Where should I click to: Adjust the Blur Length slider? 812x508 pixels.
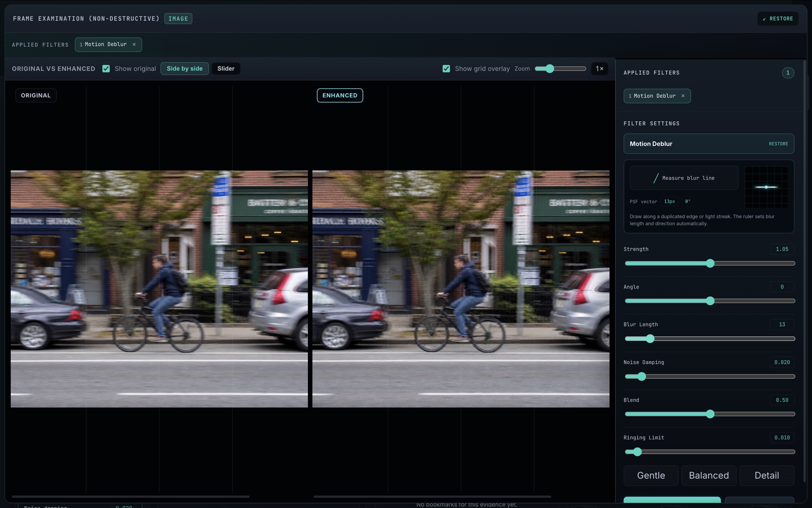click(x=710, y=339)
